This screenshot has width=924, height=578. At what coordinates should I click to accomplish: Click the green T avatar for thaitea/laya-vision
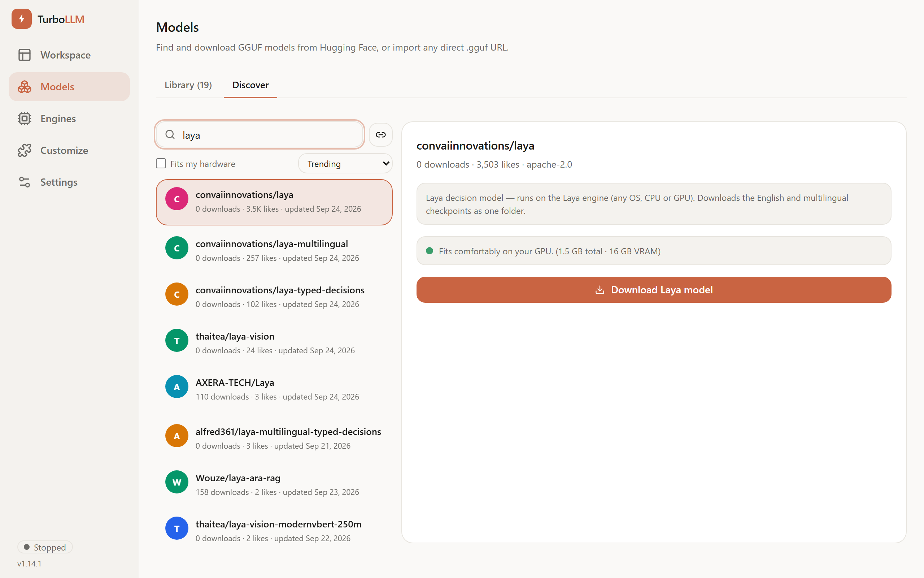(x=177, y=341)
